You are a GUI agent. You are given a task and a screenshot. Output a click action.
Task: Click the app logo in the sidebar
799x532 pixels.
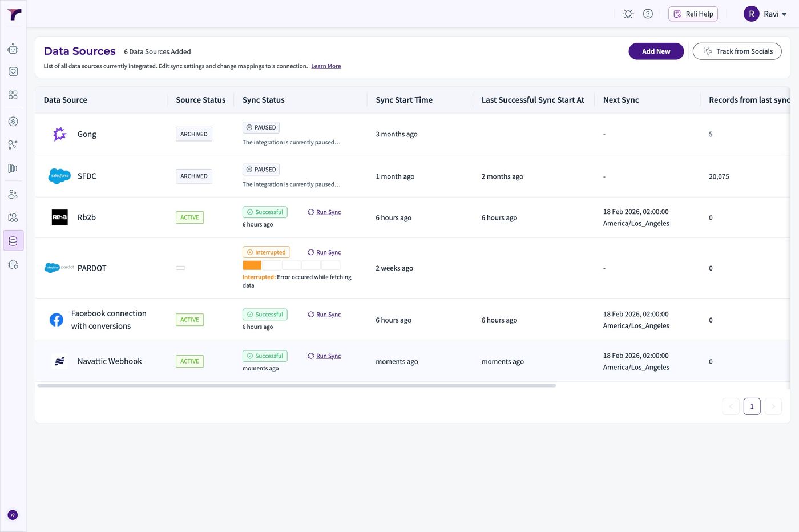coord(14,15)
